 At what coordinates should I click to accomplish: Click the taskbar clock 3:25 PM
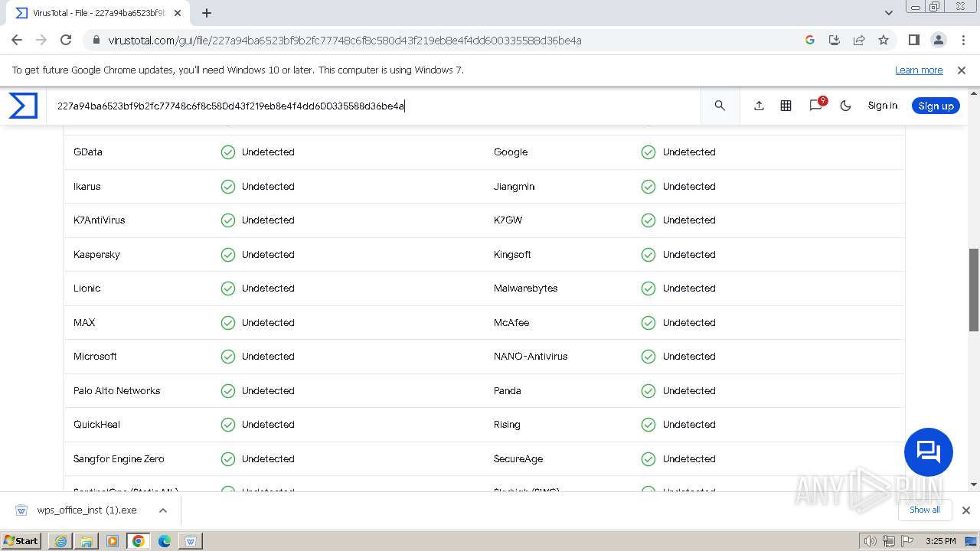(x=940, y=541)
